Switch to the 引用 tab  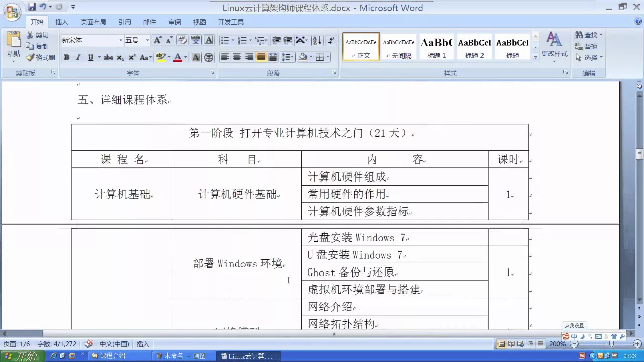click(x=124, y=22)
